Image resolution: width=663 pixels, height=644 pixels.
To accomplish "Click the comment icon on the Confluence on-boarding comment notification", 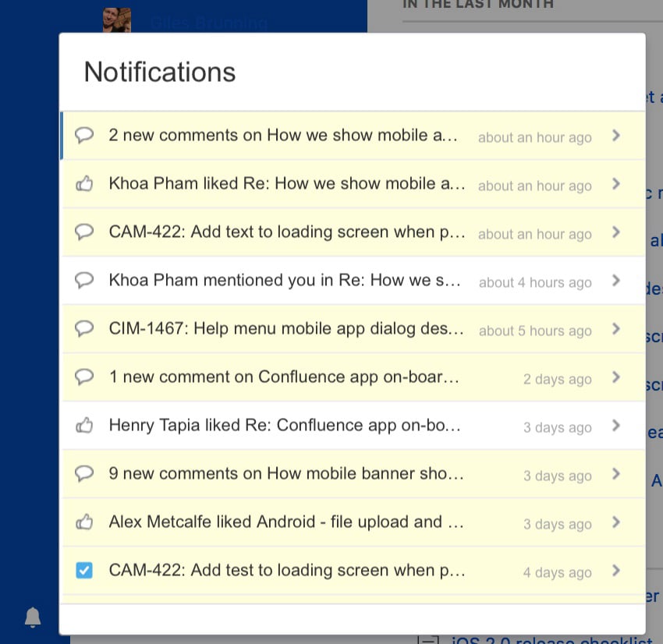I will pos(84,376).
